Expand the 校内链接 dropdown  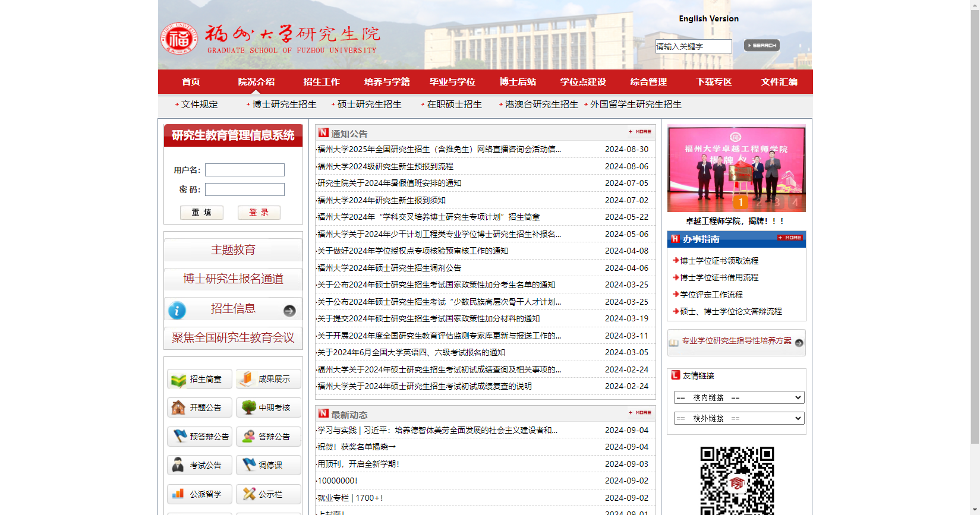click(739, 397)
